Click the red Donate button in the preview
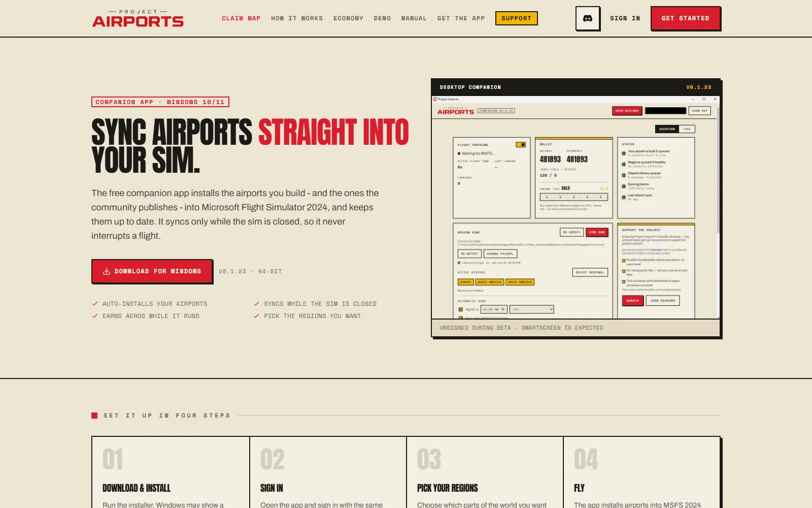 [x=632, y=301]
